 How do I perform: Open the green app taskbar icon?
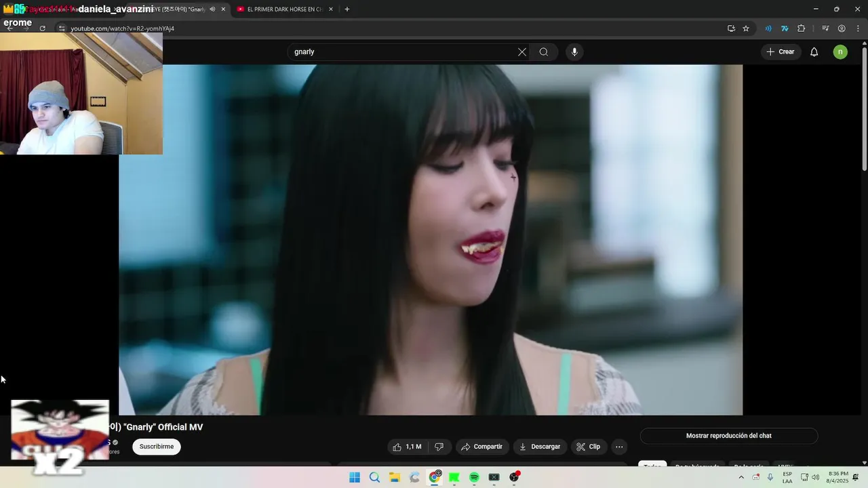[x=454, y=477]
